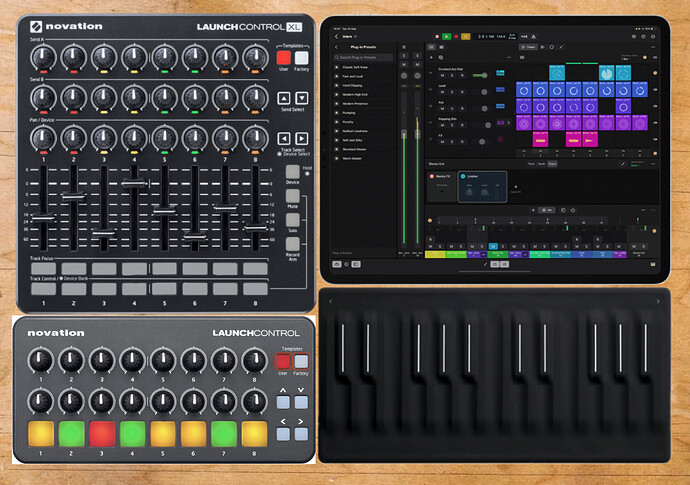The height and width of the screenshot is (485, 690).
Task: Switch to the Track tab in Stereo Out strip
Action: (531, 164)
